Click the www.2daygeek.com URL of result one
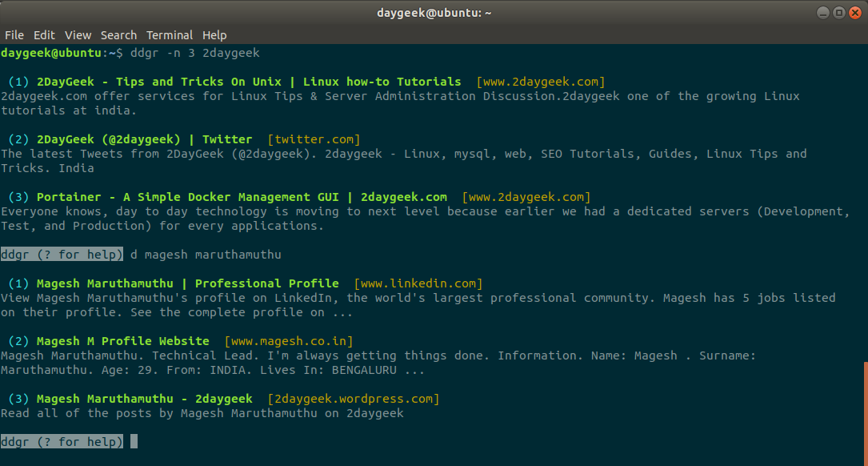The image size is (868, 466). coord(540,82)
